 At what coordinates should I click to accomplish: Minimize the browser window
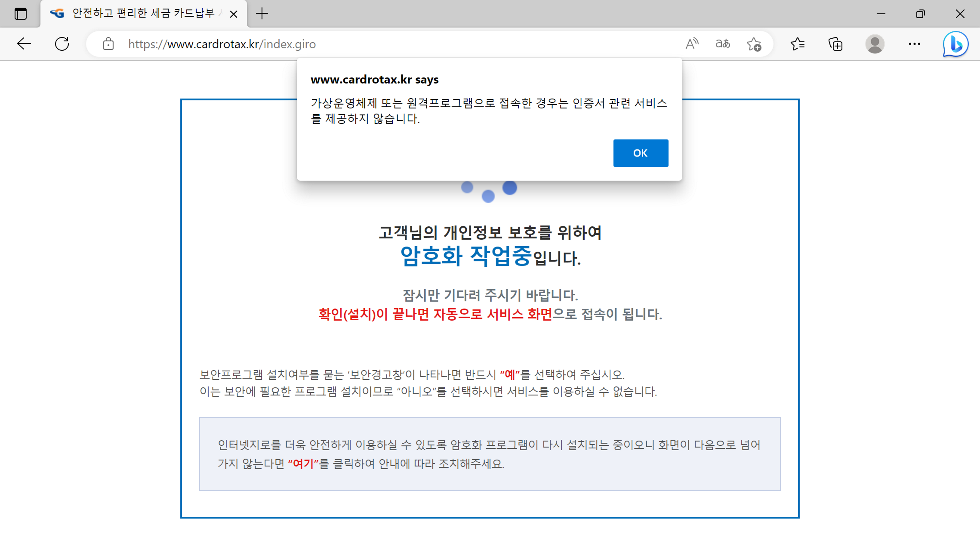[x=881, y=14]
